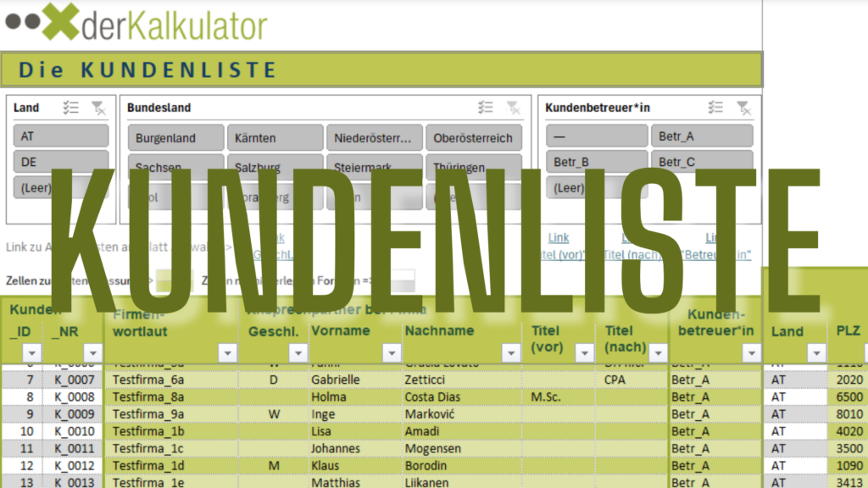Screen dimensions: 868x488
Task: Enable multi-select in the Land slicer
Action: click(70, 108)
